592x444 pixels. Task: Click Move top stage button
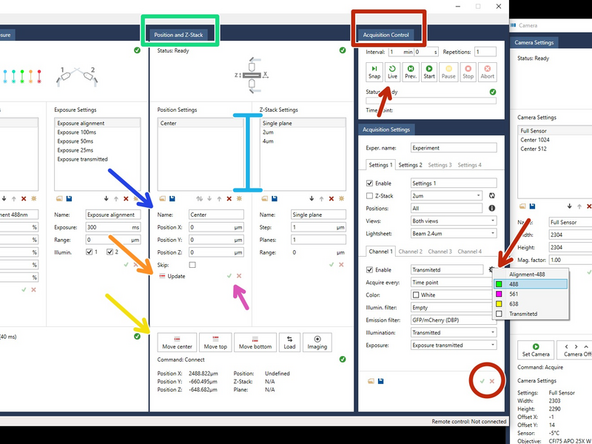[x=215, y=342]
